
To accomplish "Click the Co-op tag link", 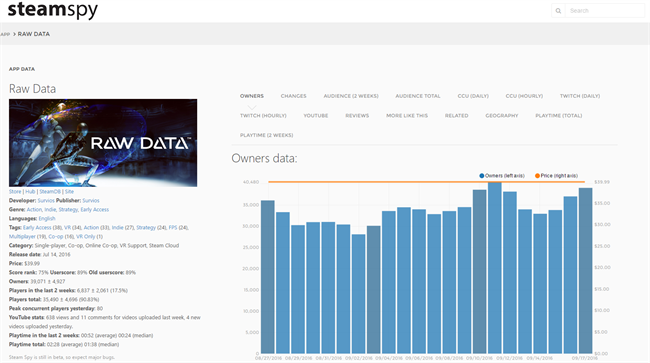I will pyautogui.click(x=56, y=237).
